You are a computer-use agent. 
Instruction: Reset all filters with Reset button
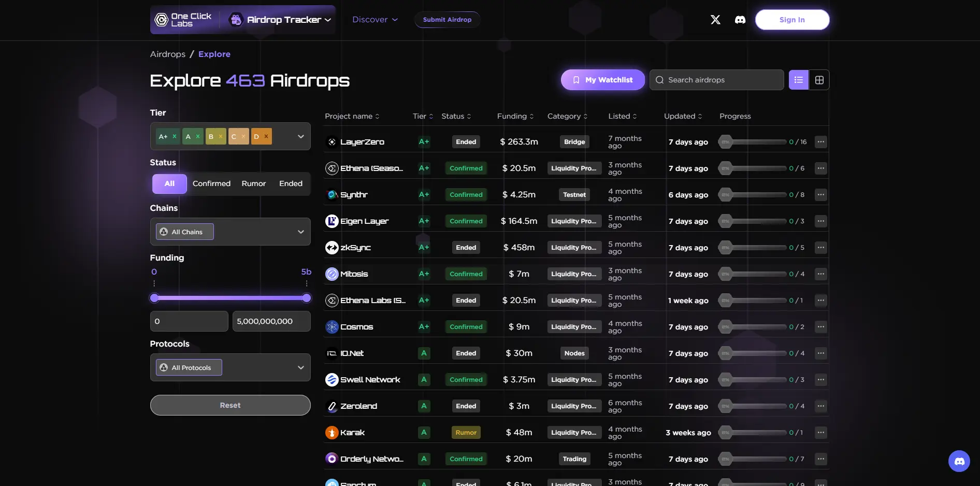point(230,405)
